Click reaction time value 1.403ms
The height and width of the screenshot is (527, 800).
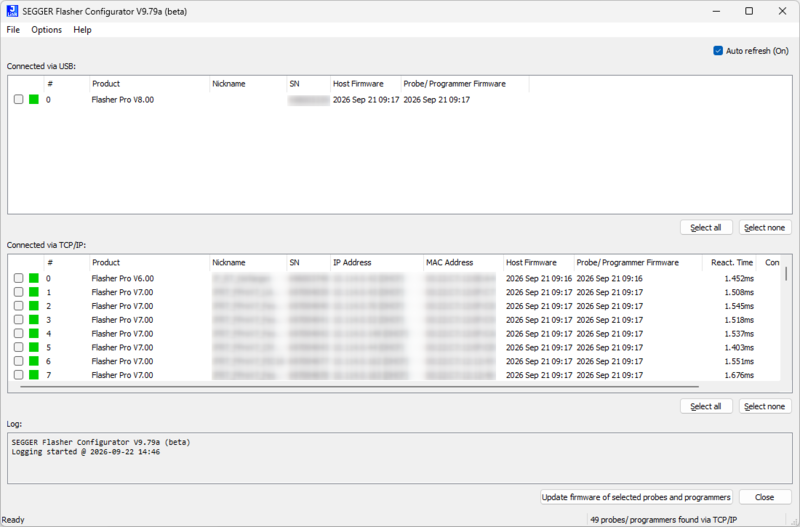click(739, 347)
